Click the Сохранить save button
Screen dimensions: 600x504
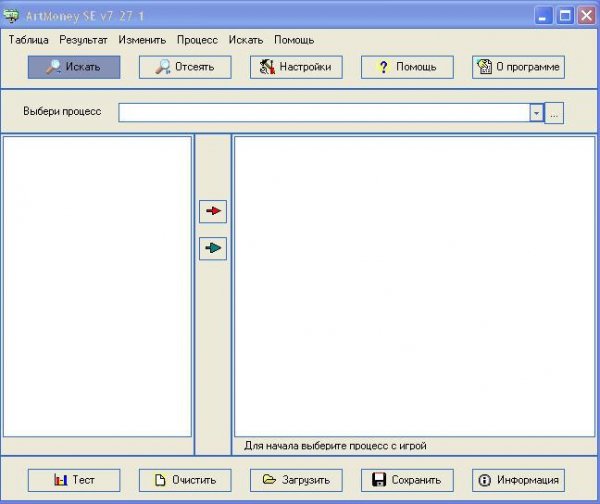click(x=407, y=480)
